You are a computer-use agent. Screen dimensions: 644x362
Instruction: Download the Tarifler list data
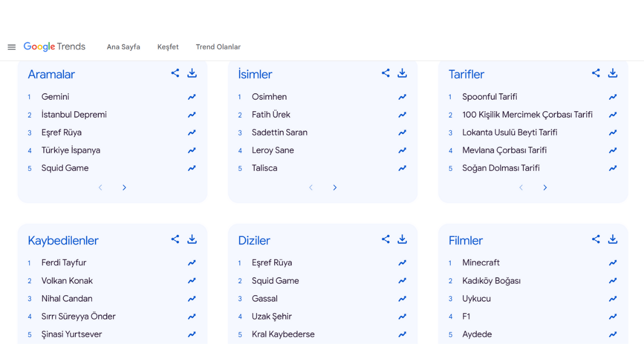[612, 73]
